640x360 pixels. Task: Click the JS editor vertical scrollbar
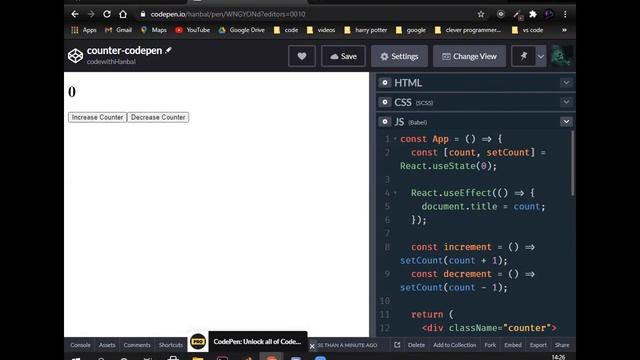(x=573, y=163)
